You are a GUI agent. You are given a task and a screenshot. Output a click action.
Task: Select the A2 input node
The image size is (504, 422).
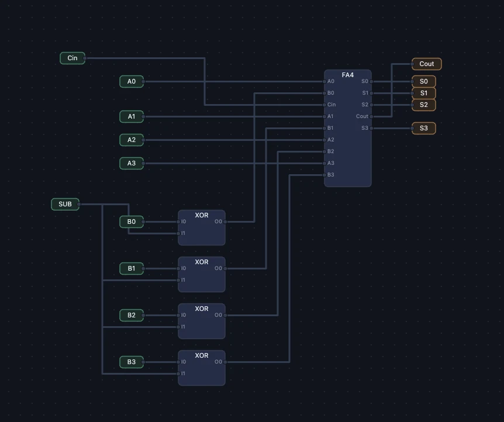(x=132, y=140)
